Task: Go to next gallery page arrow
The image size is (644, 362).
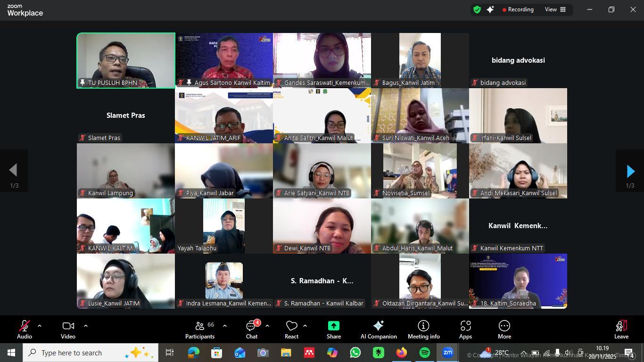Action: [630, 171]
